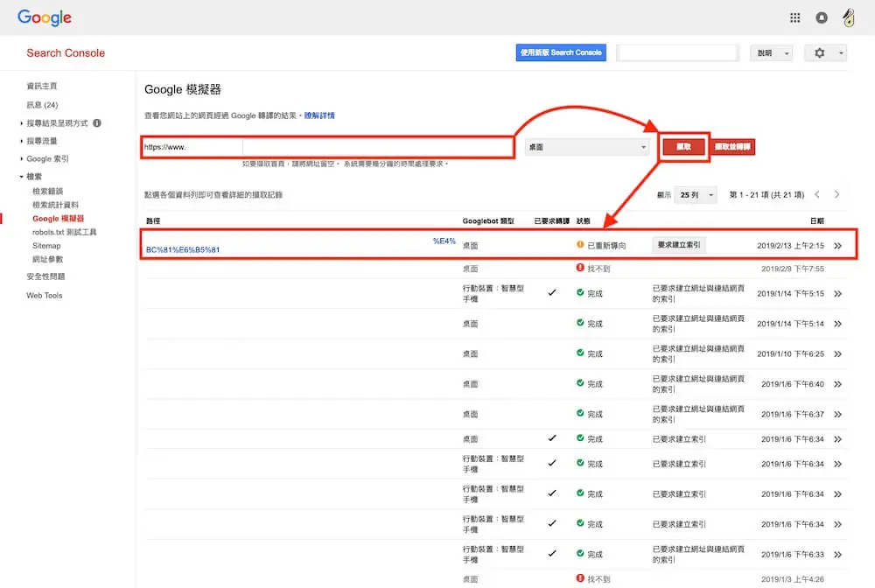Open details arrow for 2019/2/13 上午2:15 row
The width and height of the screenshot is (875, 588).
[837, 246]
